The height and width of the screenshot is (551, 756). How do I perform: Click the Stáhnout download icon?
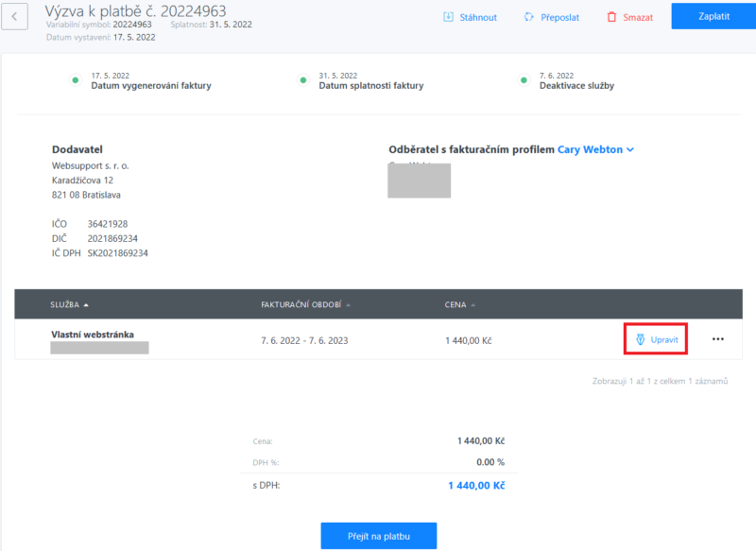[448, 17]
